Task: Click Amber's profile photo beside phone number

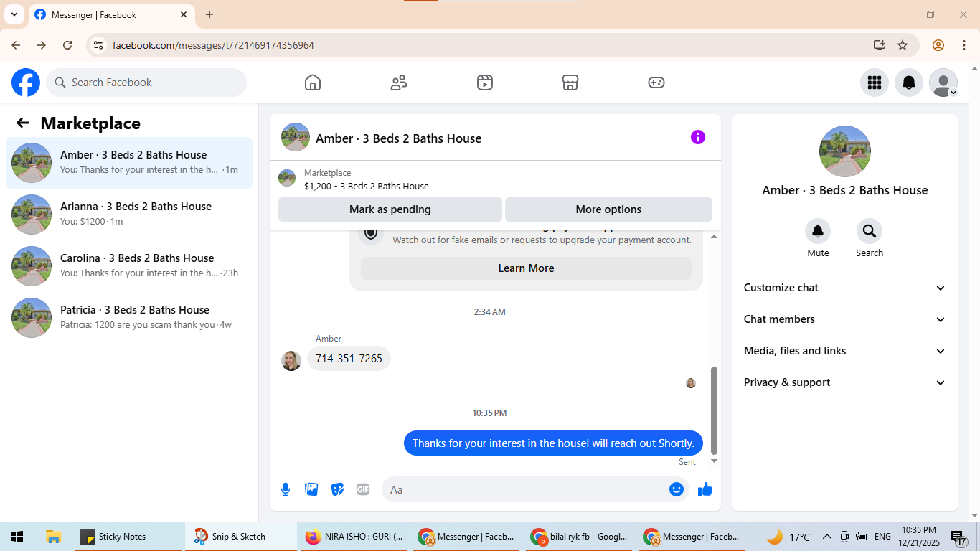Action: (291, 361)
